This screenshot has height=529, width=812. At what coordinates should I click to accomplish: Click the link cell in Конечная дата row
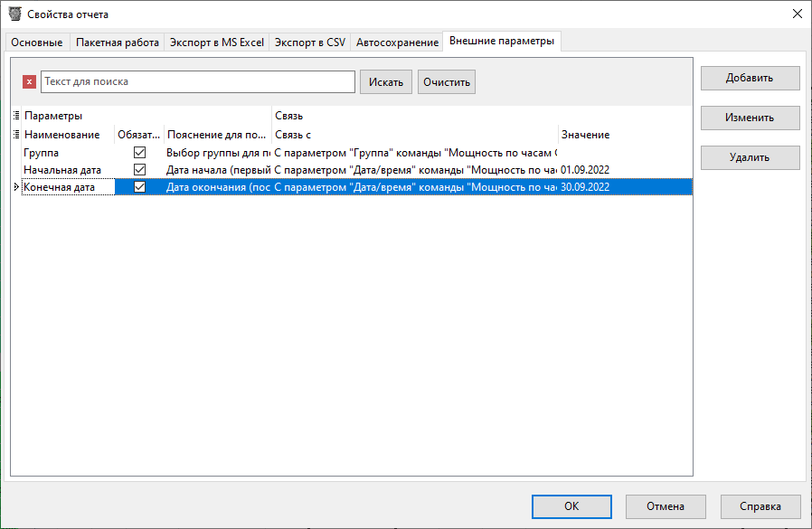[x=415, y=187]
